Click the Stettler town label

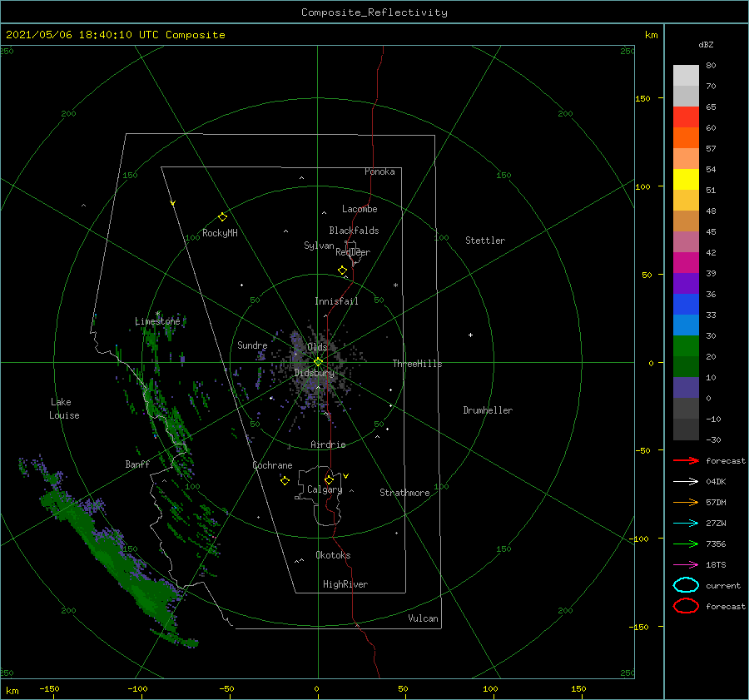click(485, 241)
